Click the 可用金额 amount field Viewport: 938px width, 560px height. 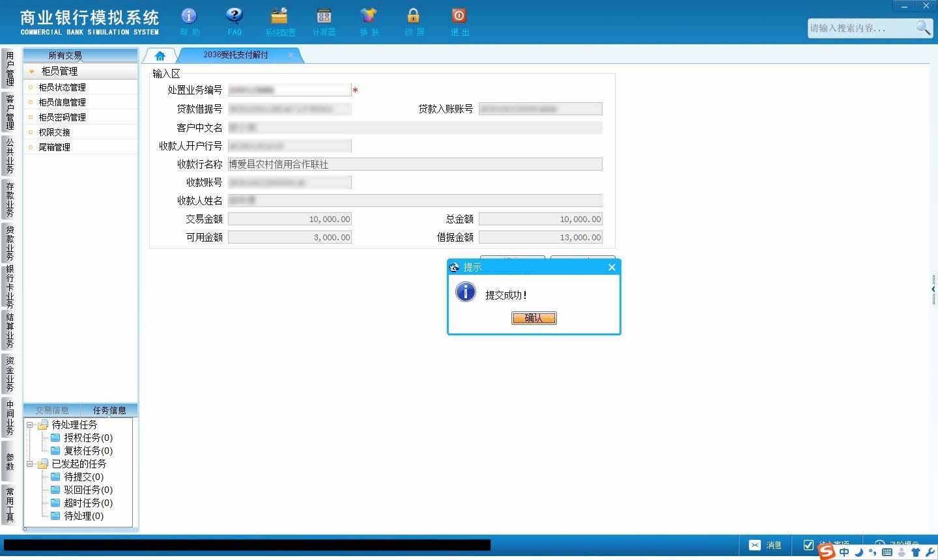[290, 237]
